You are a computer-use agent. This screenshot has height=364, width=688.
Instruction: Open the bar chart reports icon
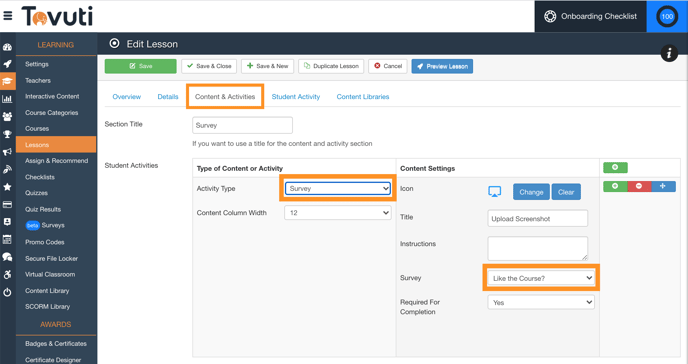pyautogui.click(x=7, y=99)
